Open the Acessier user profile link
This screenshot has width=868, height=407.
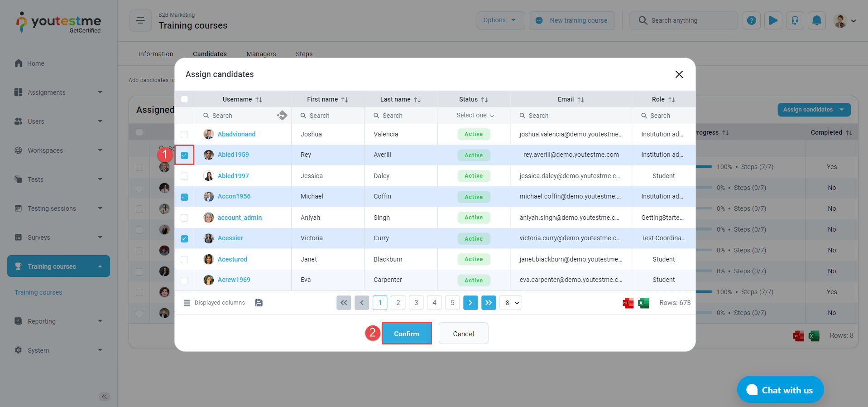(x=230, y=238)
